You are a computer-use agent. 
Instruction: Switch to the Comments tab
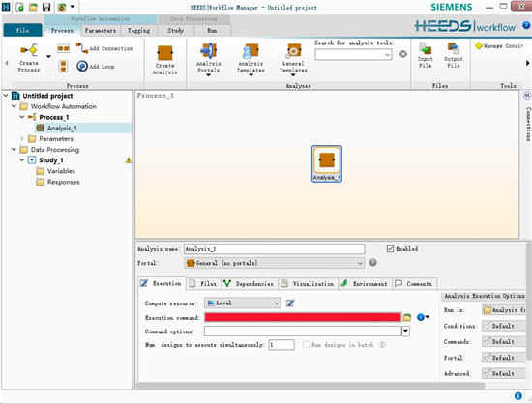[x=415, y=284]
